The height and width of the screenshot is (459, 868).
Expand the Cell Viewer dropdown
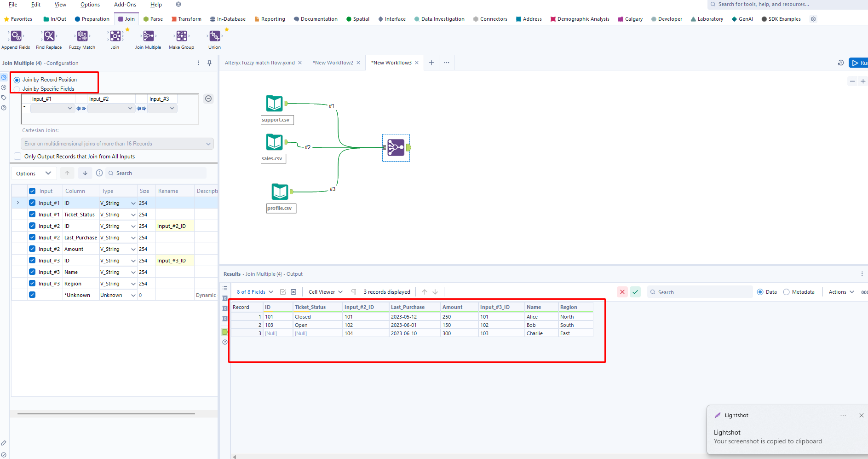pos(325,292)
